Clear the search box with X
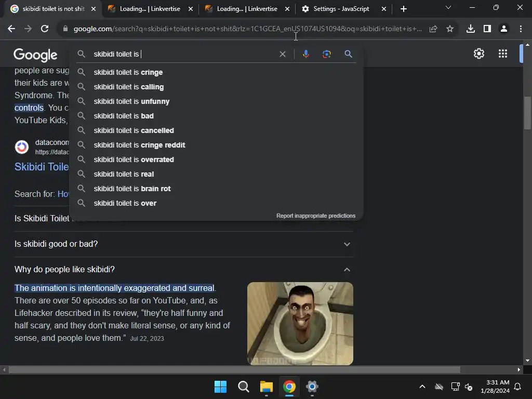This screenshot has width=532, height=399. (x=282, y=54)
